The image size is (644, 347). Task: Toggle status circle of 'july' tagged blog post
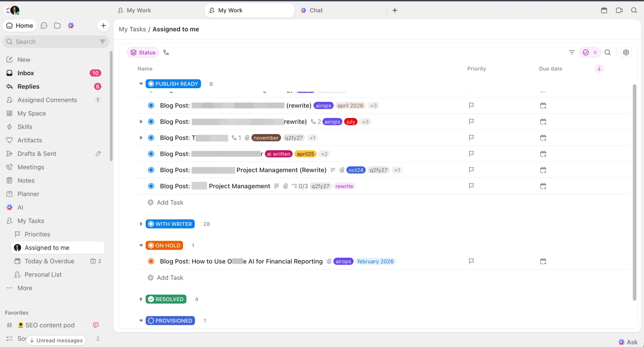[x=151, y=122]
